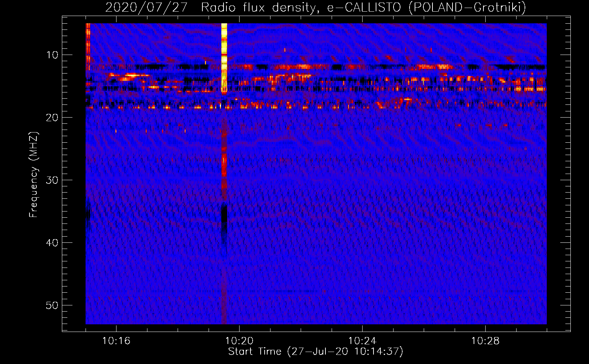Click the frequency tick label 10
Viewport: 589px width, 364px height.
coord(52,55)
